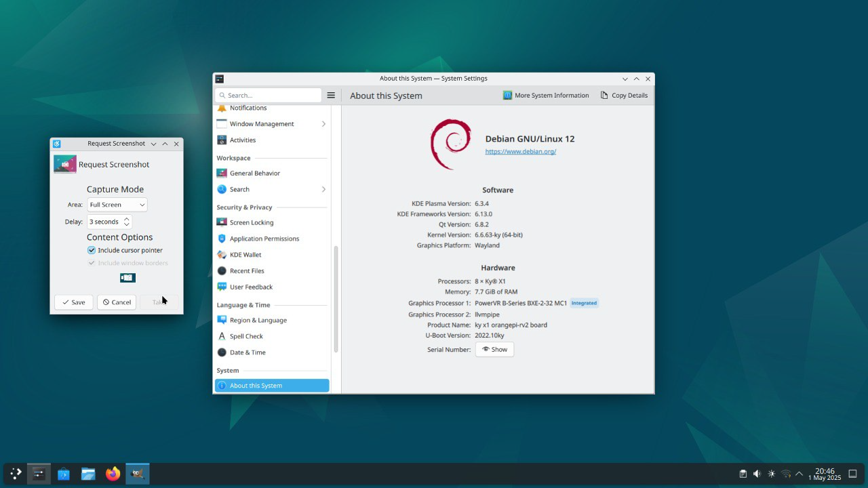Open brightness settings tray icon

772,474
